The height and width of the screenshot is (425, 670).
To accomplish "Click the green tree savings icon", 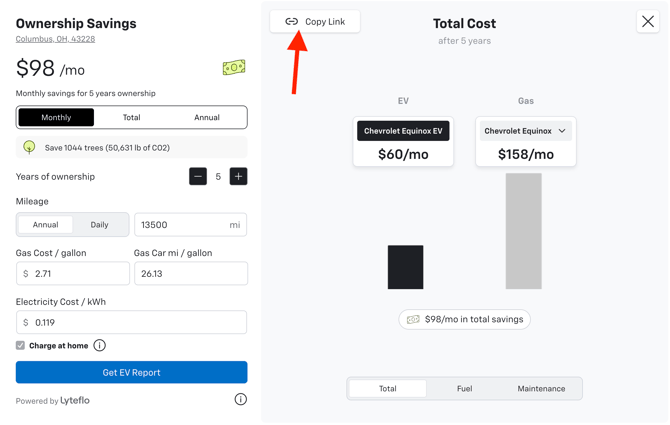I will click(30, 147).
